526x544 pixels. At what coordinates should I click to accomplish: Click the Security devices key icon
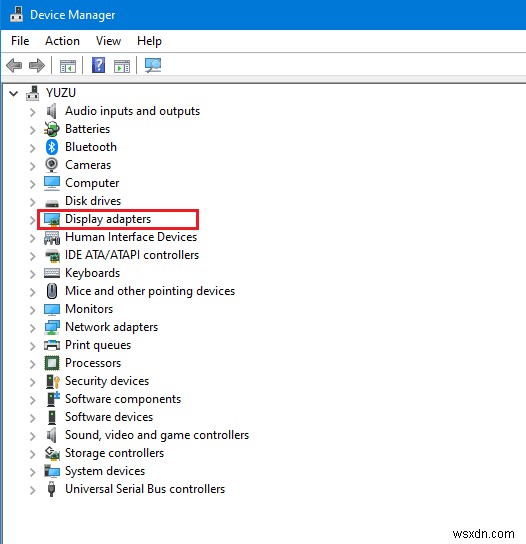point(53,382)
